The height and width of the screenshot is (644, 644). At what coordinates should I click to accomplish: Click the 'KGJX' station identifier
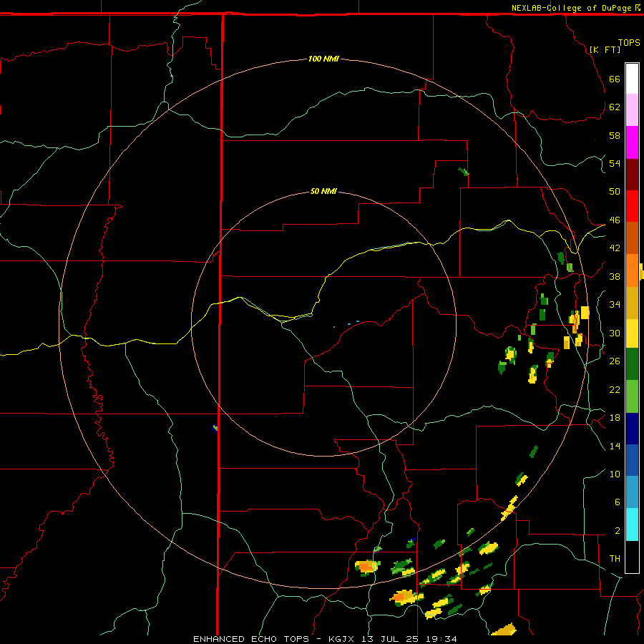(x=341, y=639)
